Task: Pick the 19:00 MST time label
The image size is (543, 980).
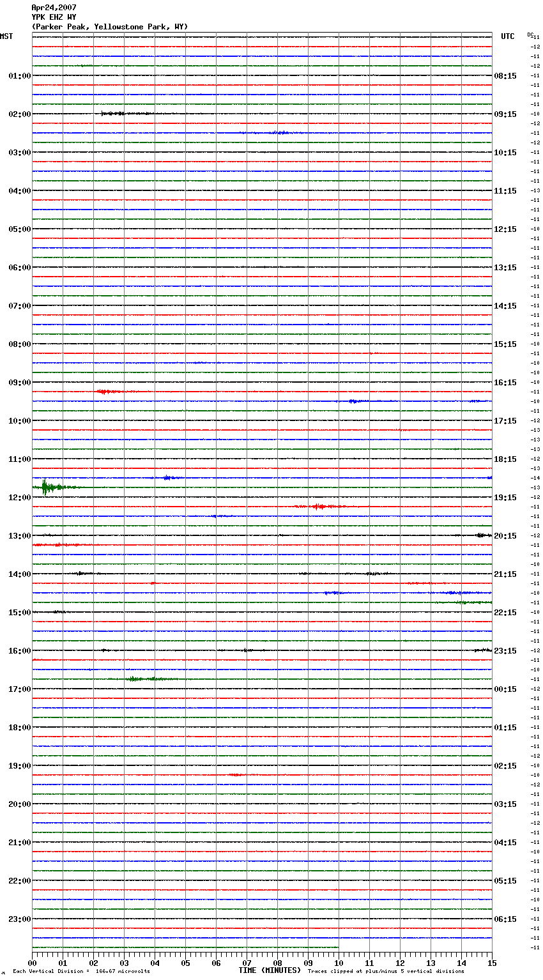Action: 20,766
